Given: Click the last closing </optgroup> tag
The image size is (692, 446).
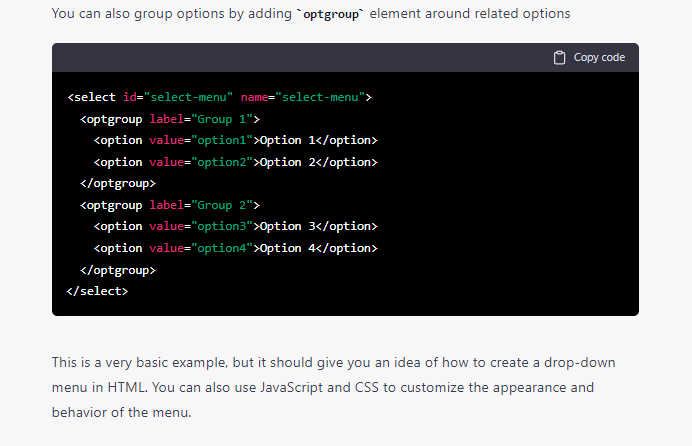Looking at the screenshot, I should 118,270.
